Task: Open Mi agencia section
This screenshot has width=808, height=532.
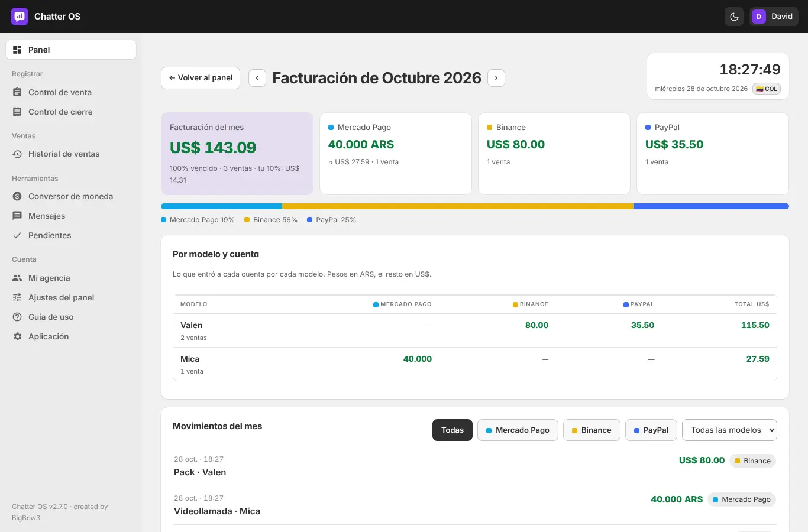Action: click(71, 278)
